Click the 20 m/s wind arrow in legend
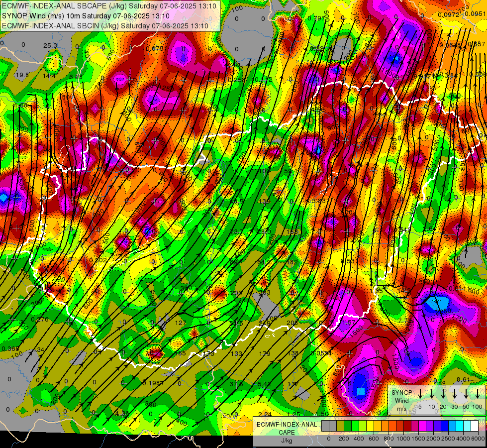The width and height of the screenshot is (487, 448). [x=443, y=393]
